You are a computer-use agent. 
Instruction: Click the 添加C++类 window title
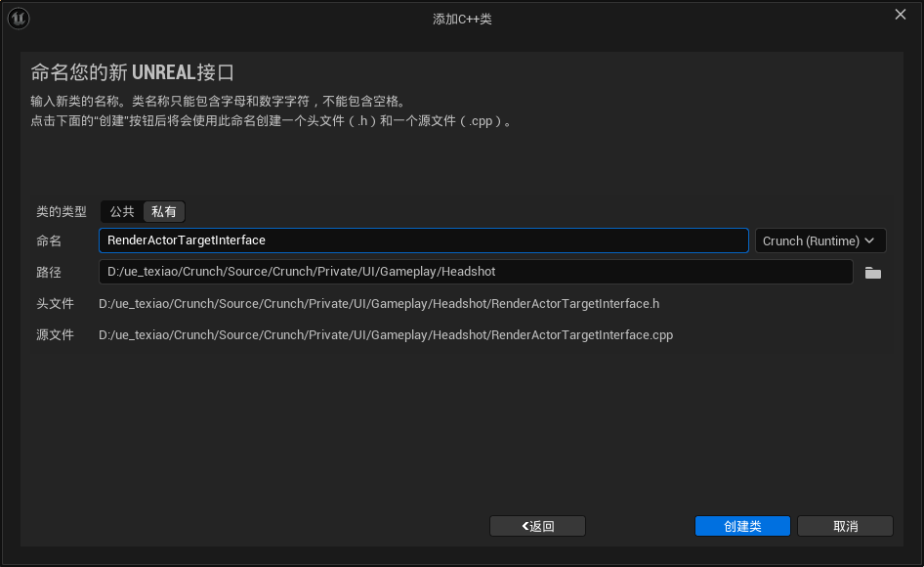[x=462, y=19]
